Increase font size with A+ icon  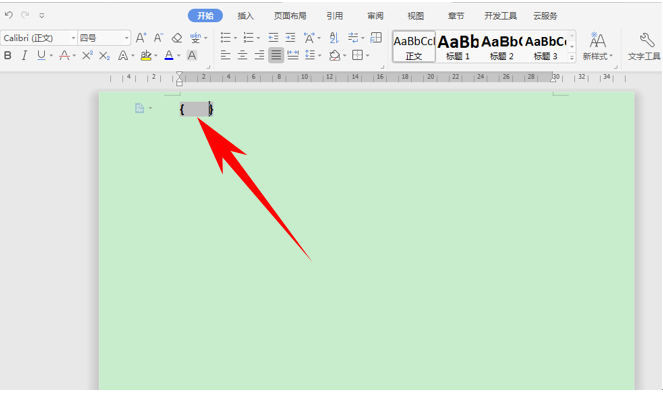tap(141, 38)
